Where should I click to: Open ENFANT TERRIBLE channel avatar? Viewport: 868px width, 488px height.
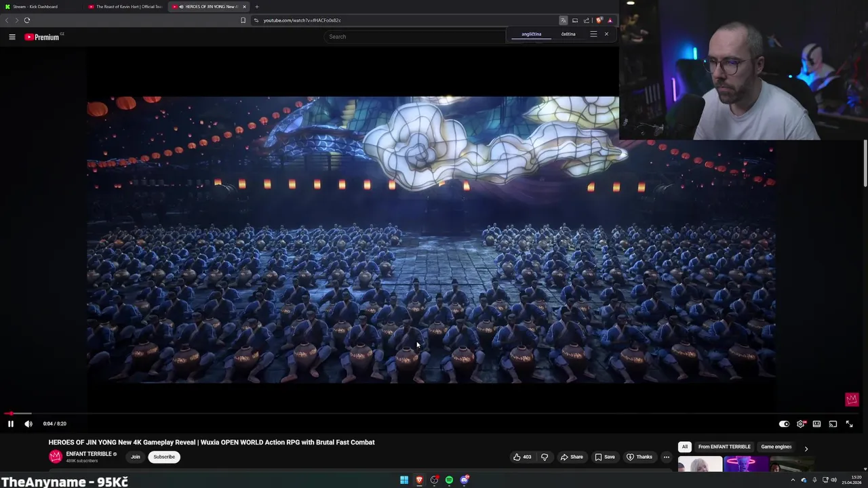point(56,457)
